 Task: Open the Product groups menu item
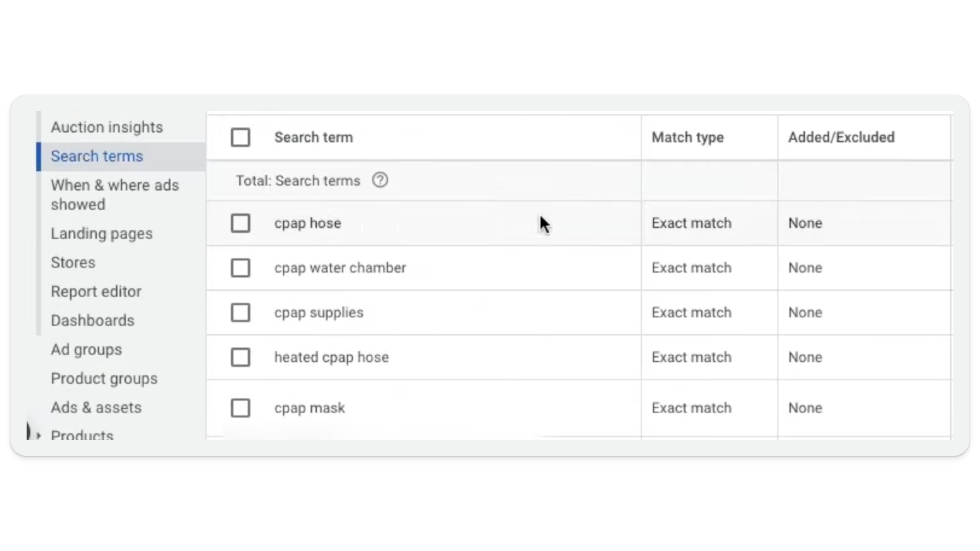click(104, 378)
